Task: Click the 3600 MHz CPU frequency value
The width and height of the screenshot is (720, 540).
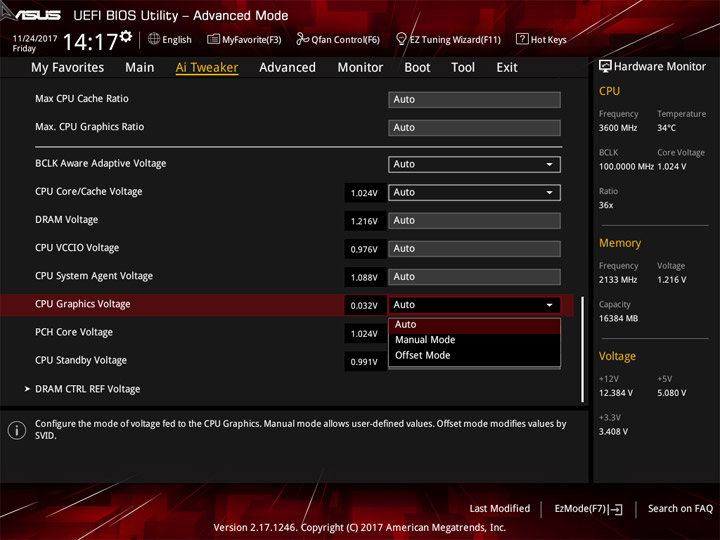Action: 618,128
